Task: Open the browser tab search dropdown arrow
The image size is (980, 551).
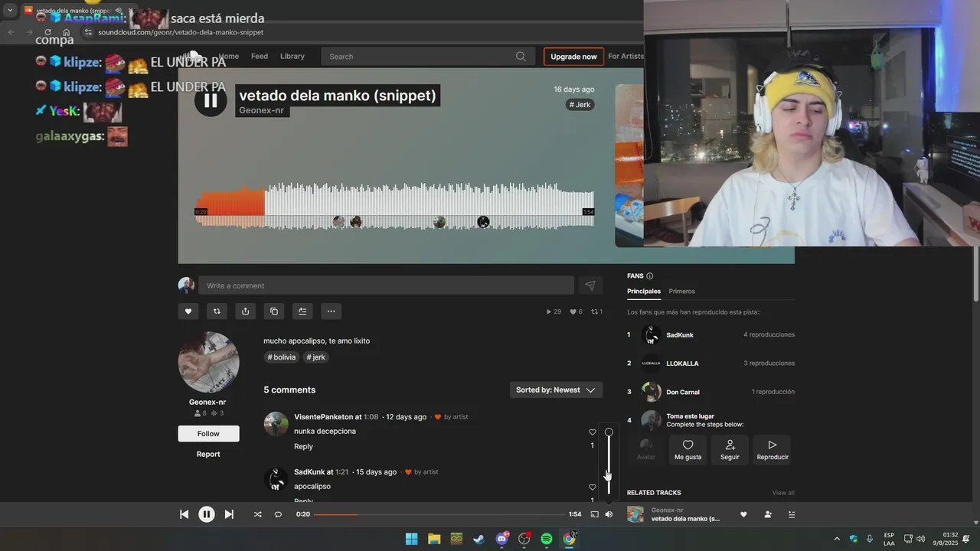Action: coord(10,11)
